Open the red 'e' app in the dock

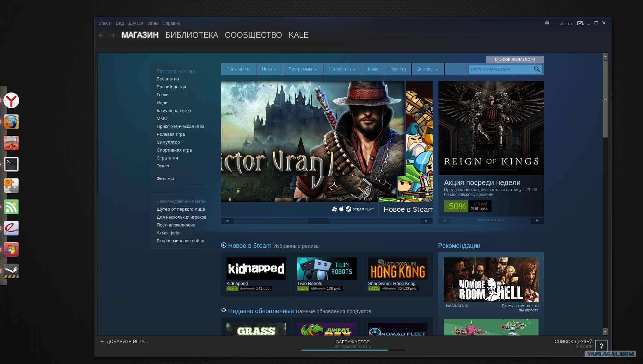point(11,228)
